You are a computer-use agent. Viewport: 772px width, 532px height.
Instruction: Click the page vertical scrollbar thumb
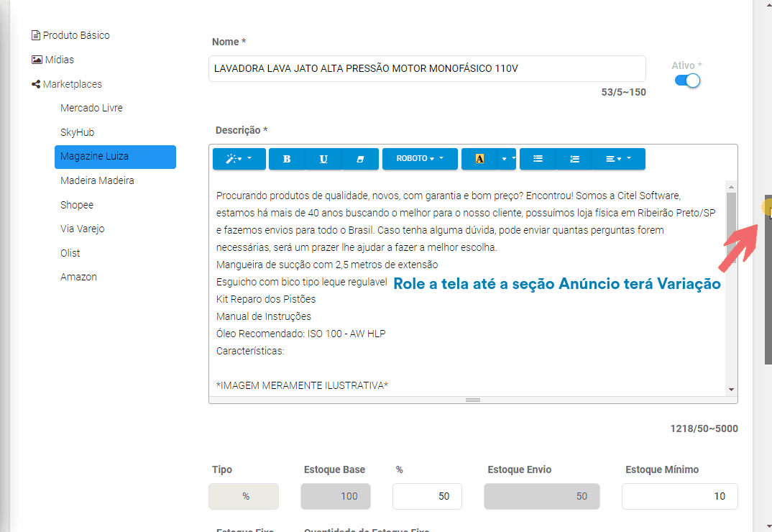pos(768,281)
